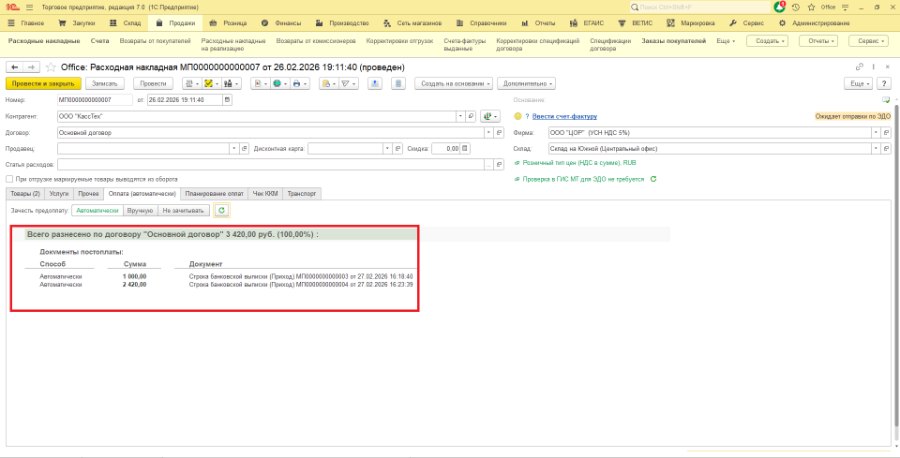Switch to the Транспорт tab
The width and height of the screenshot is (900, 458).
tap(302, 194)
